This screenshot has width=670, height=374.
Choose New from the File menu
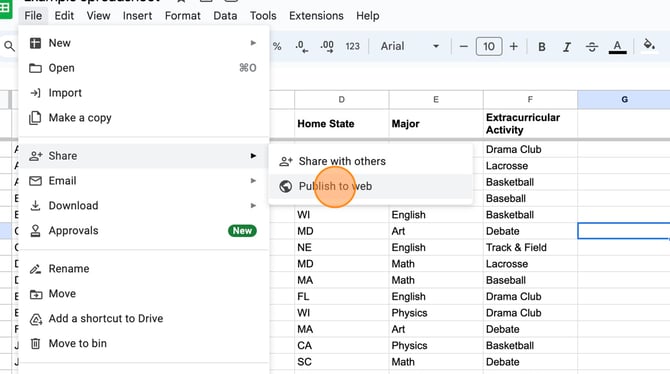point(143,43)
